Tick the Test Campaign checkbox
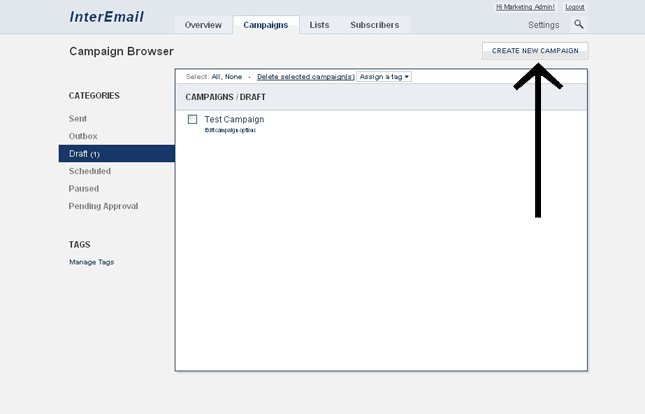Viewport: 645px width, 414px height. 193,120
